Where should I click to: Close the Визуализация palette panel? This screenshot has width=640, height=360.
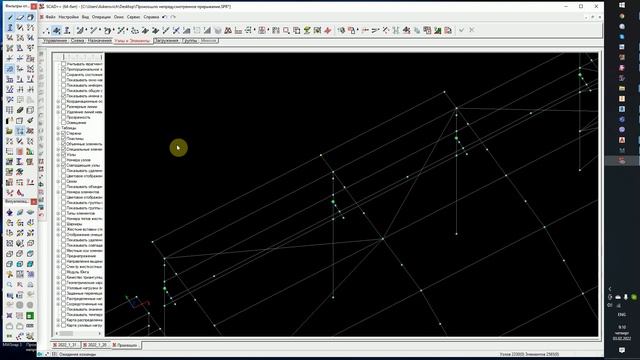click(x=34, y=202)
